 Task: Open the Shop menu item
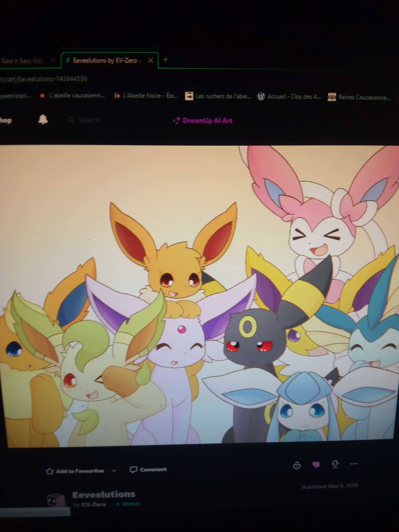tap(6, 120)
